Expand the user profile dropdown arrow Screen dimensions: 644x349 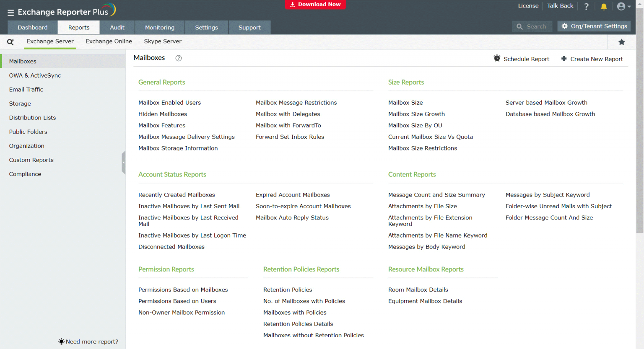click(629, 6)
